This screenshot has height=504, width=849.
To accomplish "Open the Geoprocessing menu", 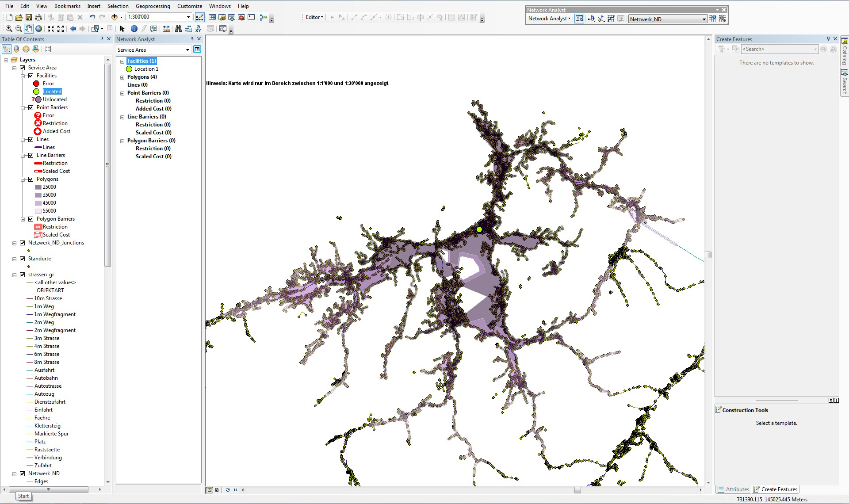I will pyautogui.click(x=153, y=6).
